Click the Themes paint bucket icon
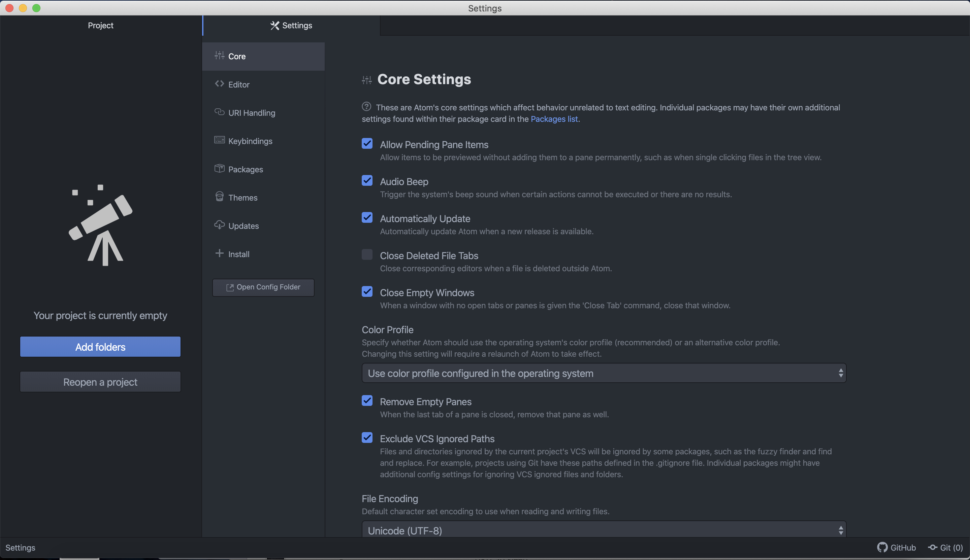The image size is (970, 560). coord(219,197)
